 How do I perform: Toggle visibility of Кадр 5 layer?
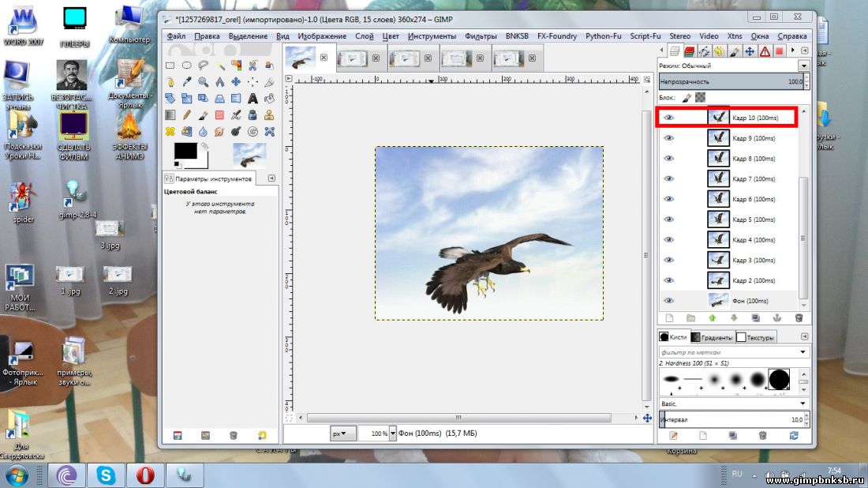669,220
